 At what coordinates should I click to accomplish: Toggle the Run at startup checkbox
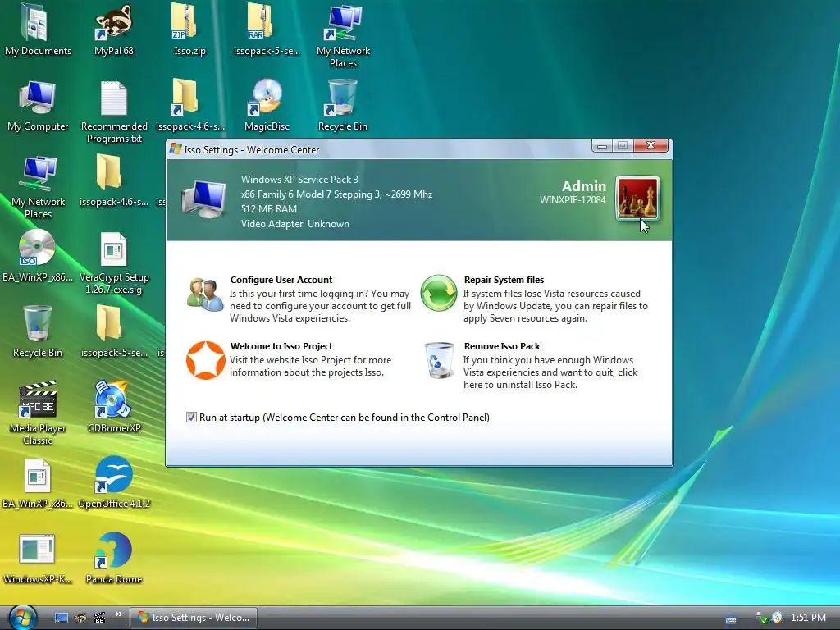(x=191, y=418)
